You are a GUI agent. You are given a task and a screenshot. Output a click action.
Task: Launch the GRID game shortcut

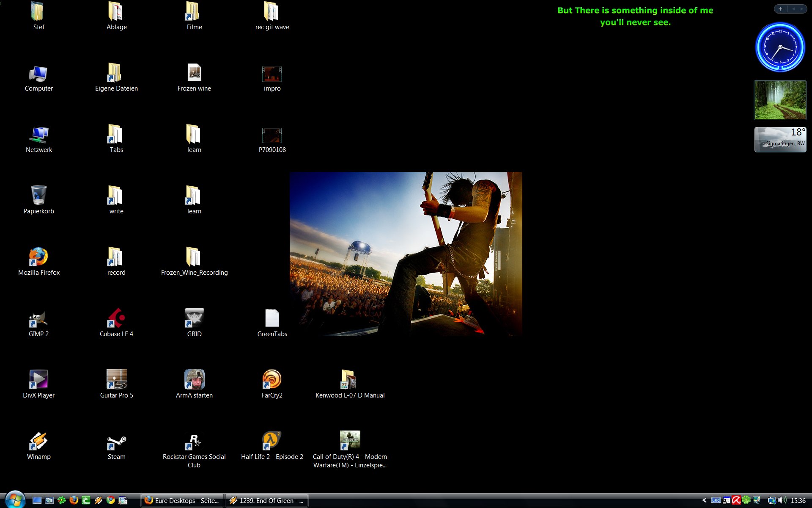194,323
